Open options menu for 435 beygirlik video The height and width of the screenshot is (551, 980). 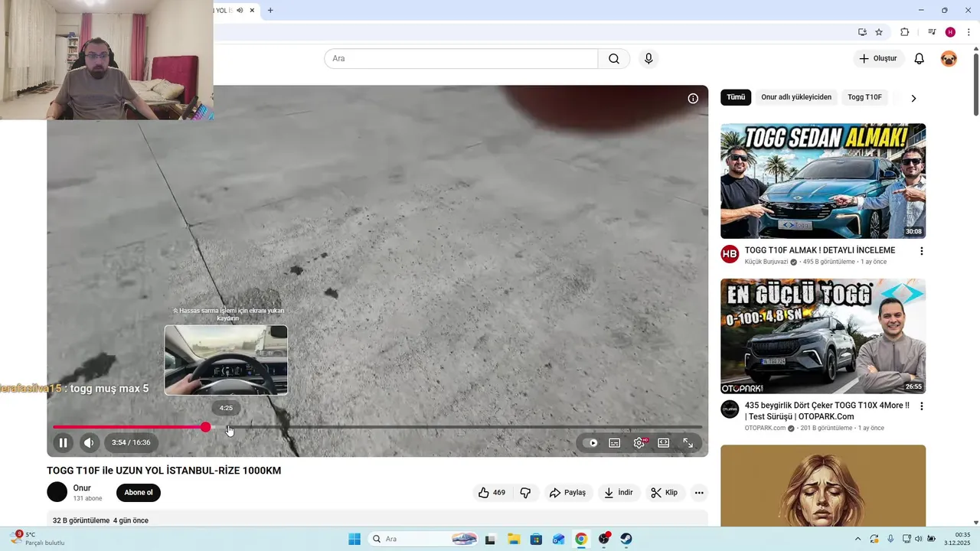coord(922,406)
